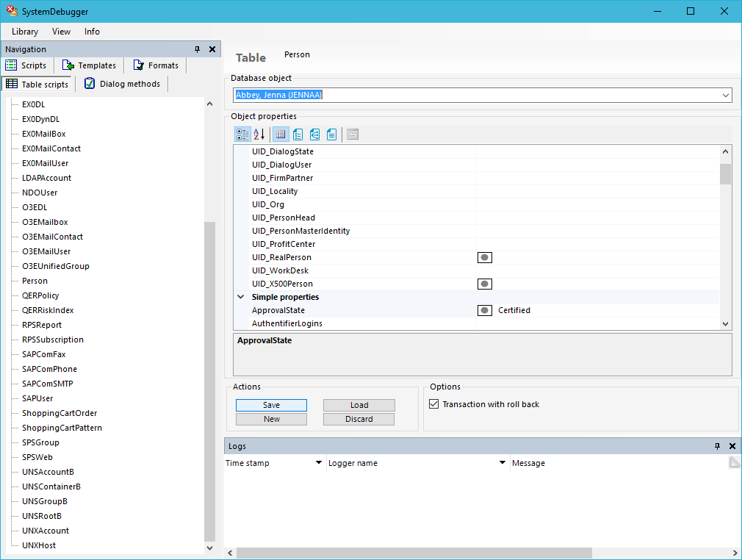This screenshot has width=742, height=560.
Task: Pin the Navigation panel
Action: (198, 49)
